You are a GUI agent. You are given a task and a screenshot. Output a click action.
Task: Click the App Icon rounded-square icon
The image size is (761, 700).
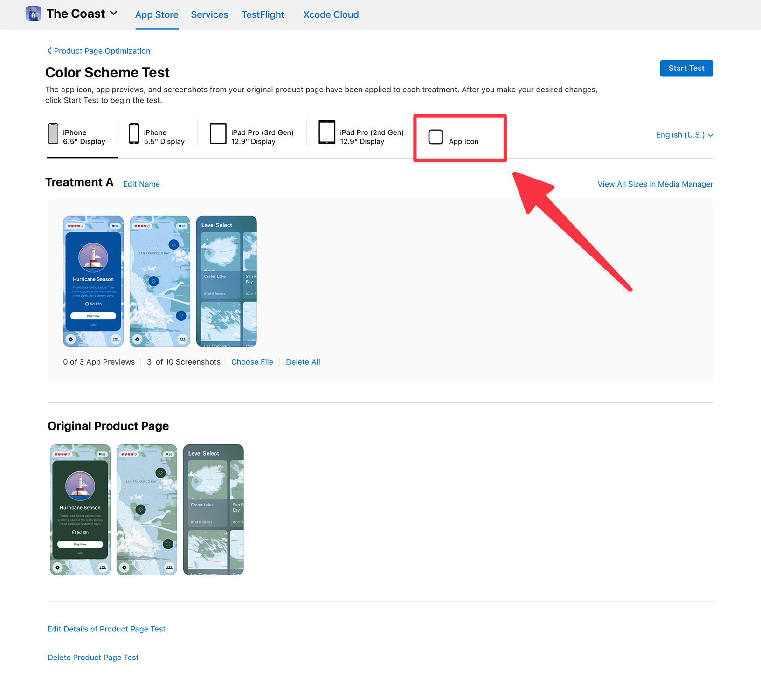point(436,137)
